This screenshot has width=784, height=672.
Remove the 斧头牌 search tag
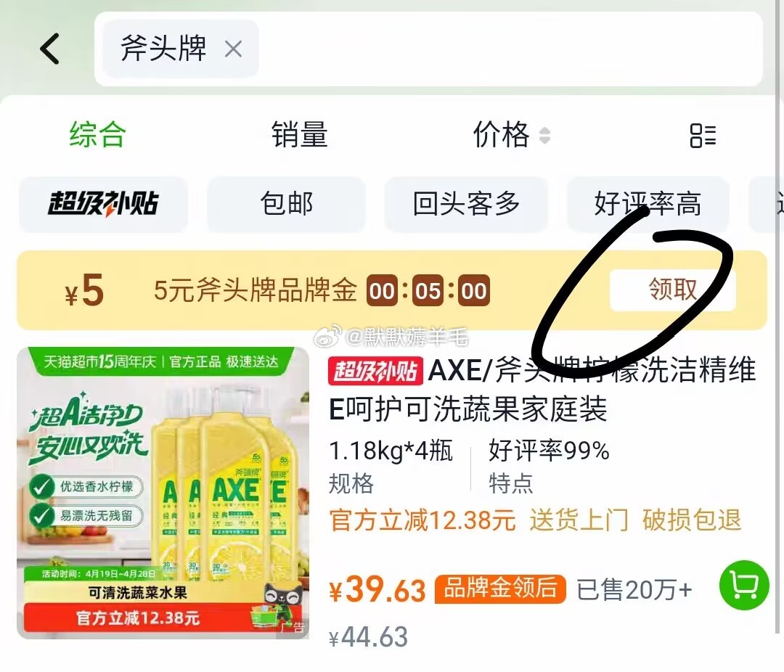point(233,49)
